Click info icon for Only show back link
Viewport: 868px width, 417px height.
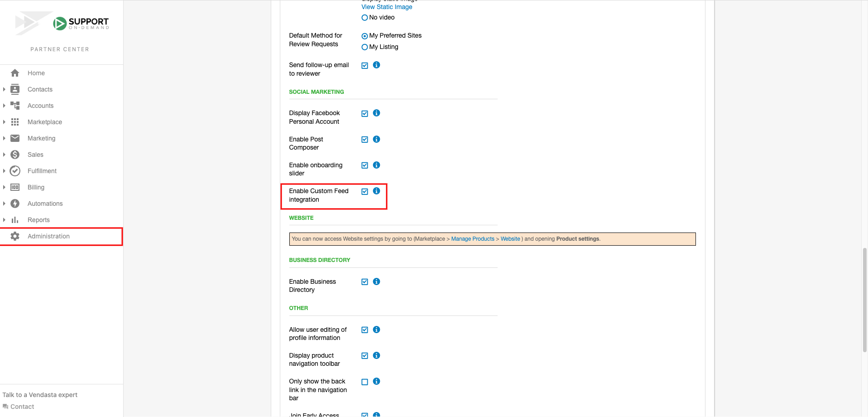[x=376, y=382]
